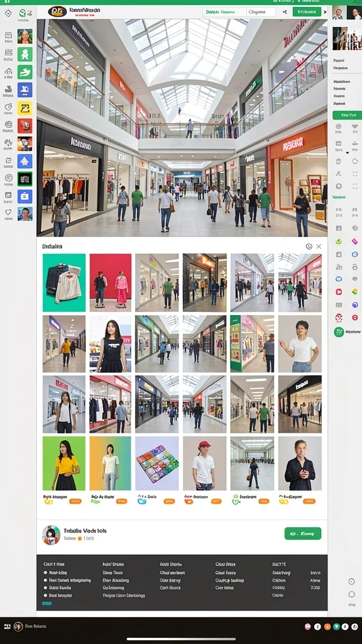The width and height of the screenshot is (362, 644).
Task: Toggle the first white radio bullet in footer
Action: (45, 572)
